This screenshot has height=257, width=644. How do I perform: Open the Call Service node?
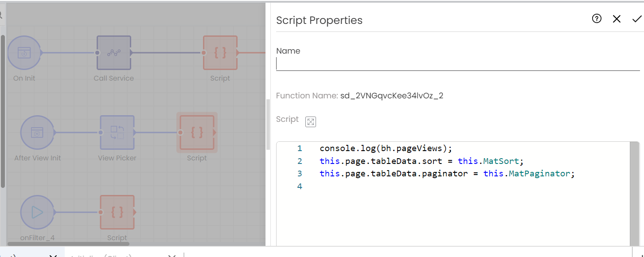(113, 53)
